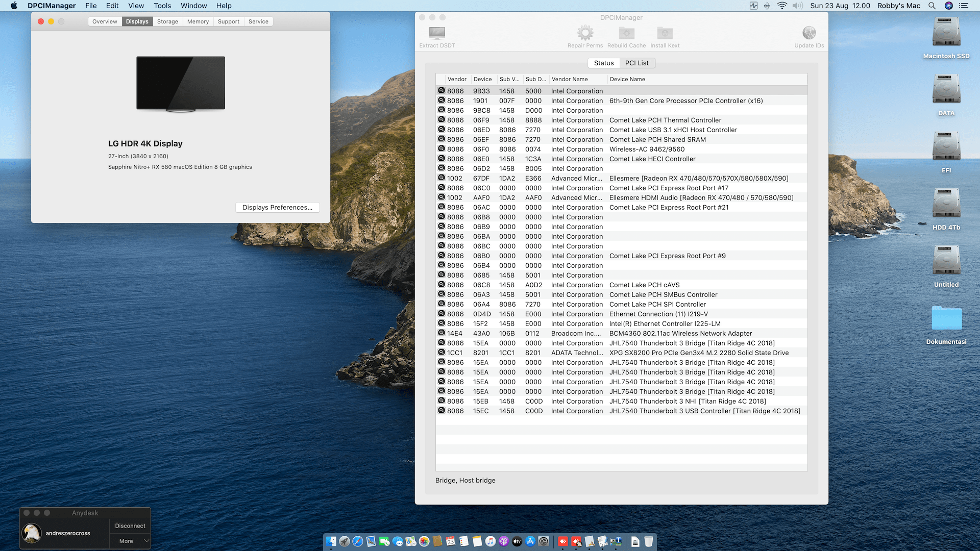980x551 pixels.
Task: Select the Comet Lake HECI Controller row
Action: pyautogui.click(x=622, y=159)
